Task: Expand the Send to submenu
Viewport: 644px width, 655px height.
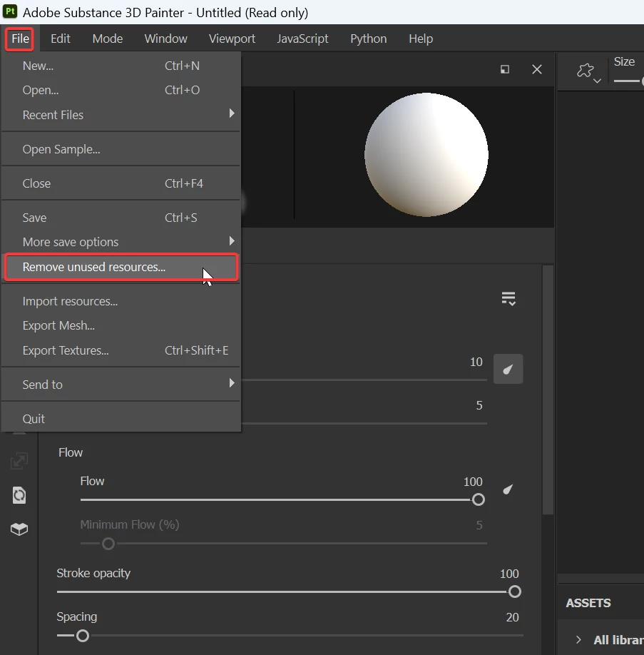Action: (121, 385)
